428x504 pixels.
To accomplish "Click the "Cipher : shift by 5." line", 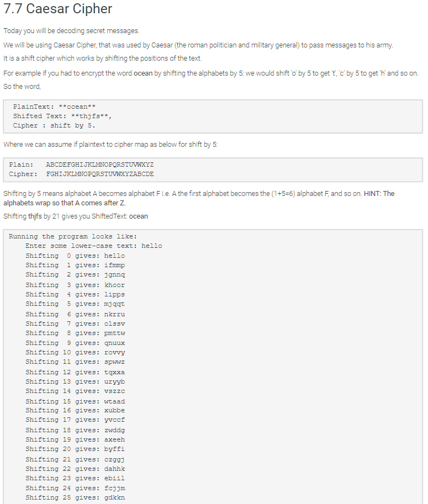I will tap(54, 125).
